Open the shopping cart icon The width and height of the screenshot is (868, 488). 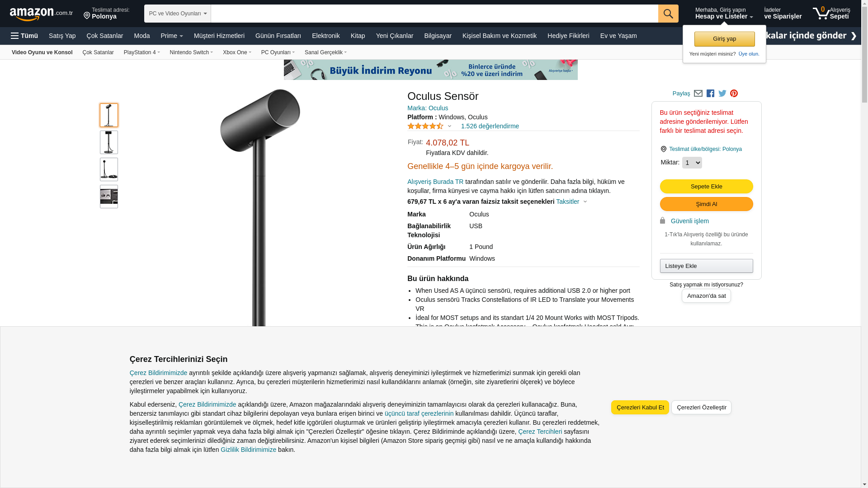831,13
